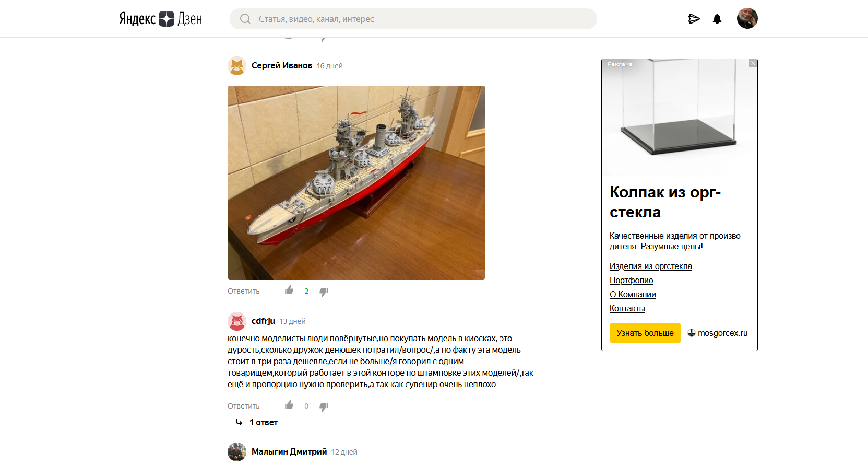Like Сергей Иванов's ship photo comment
Image resolution: width=868 pixels, height=465 pixels.
289,290
